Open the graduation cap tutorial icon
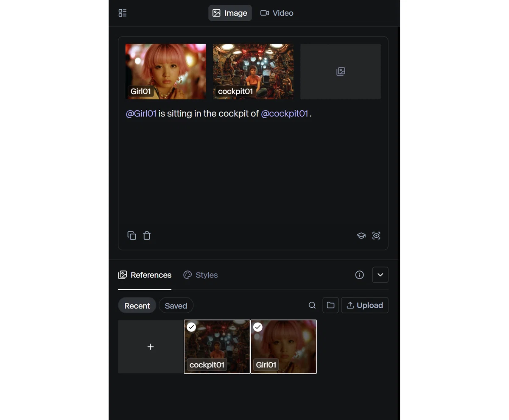Screen dimensions: 509x420 361,236
